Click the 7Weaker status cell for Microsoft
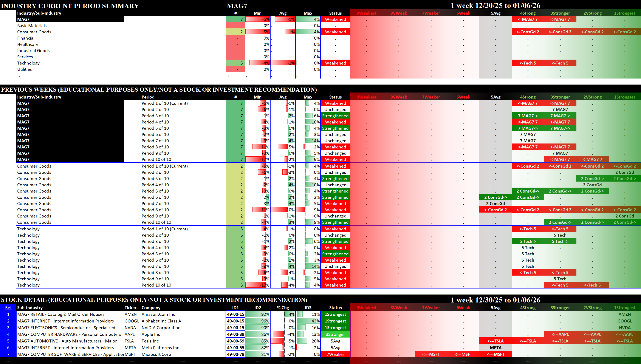The image size is (641, 364). 335,354
